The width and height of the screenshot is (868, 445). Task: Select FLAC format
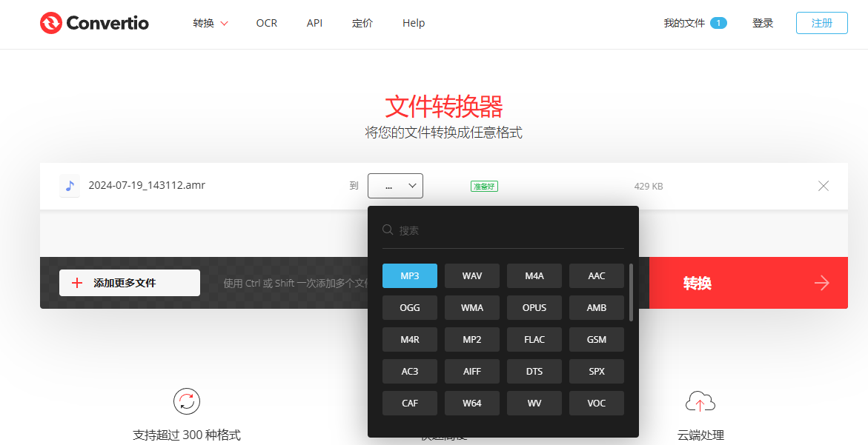pos(534,339)
